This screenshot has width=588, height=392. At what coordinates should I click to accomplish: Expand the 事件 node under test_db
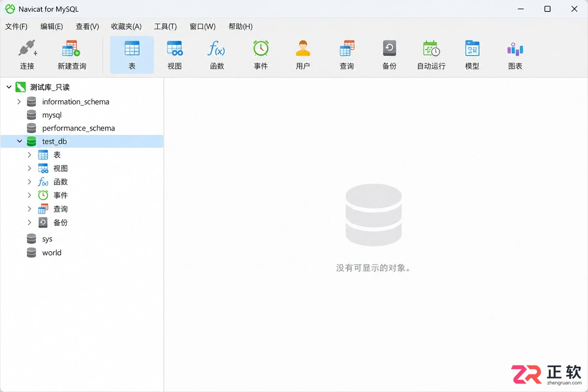coord(29,195)
